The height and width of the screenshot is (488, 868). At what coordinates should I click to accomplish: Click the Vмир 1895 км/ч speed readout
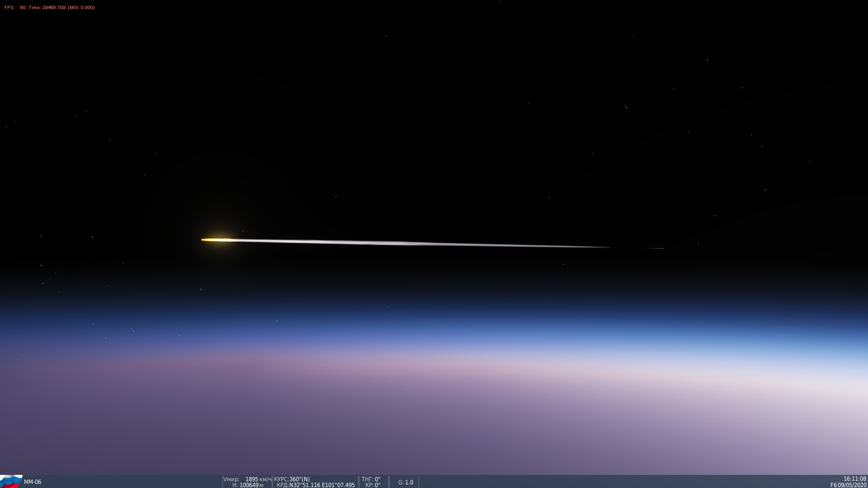pyautogui.click(x=247, y=479)
